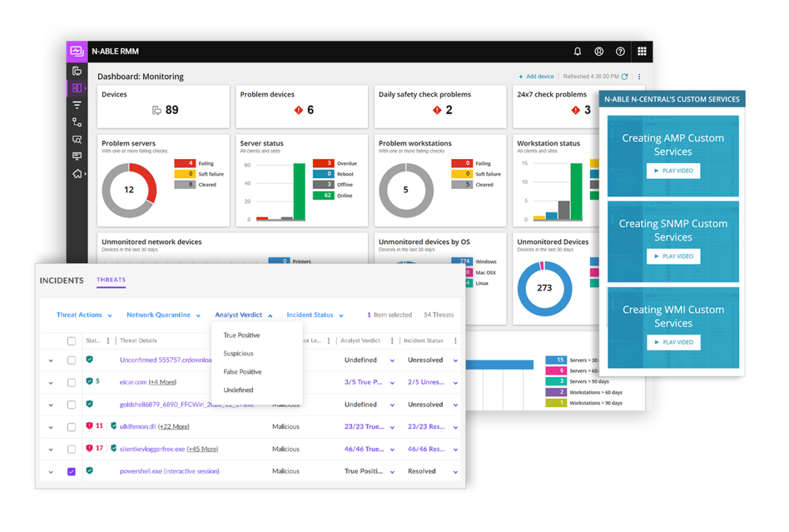Click the refresh icon beside Refreshed time
The height and width of the screenshot is (532, 789).
coord(625,76)
